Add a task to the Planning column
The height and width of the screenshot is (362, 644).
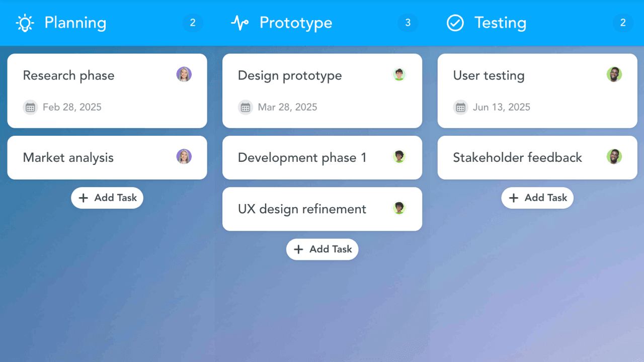click(107, 198)
